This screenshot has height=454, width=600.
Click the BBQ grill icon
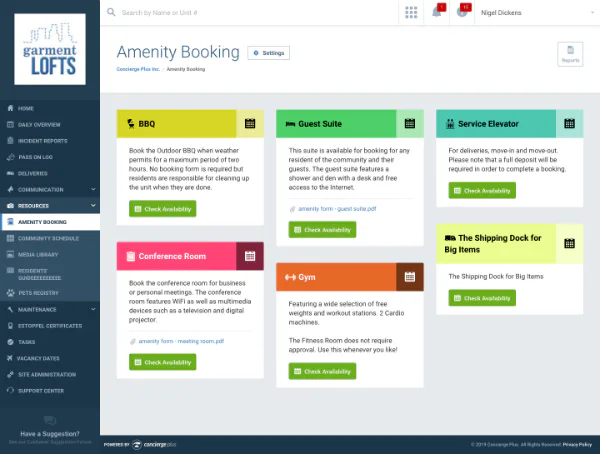coord(131,124)
